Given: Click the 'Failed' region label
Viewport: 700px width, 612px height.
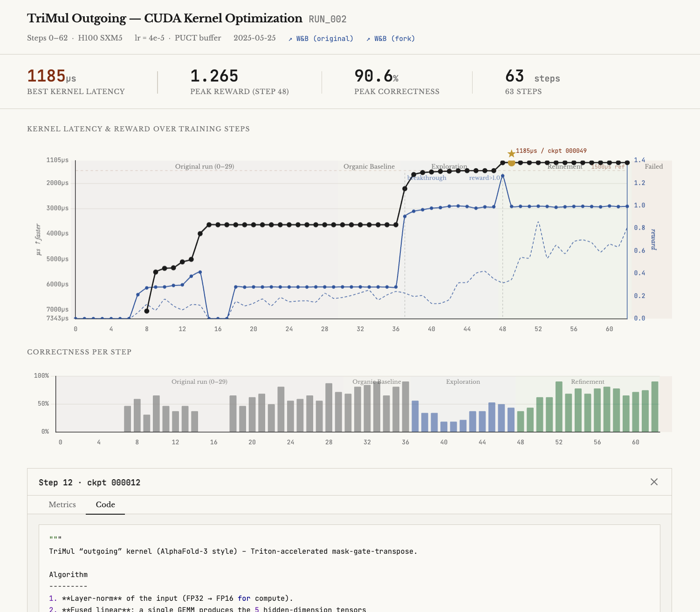Looking at the screenshot, I should (654, 166).
